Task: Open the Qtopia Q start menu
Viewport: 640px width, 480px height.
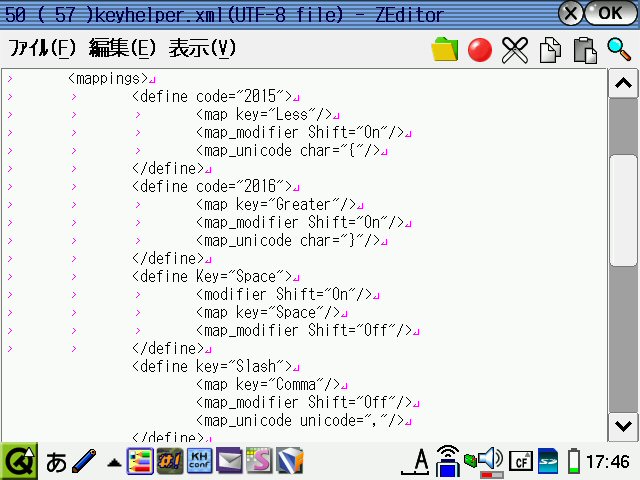Action: 18,461
